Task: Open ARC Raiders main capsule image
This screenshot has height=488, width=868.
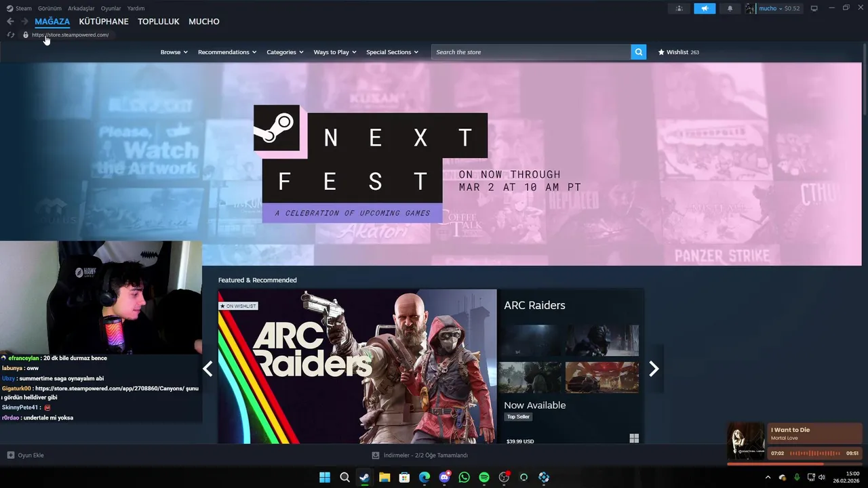Action: (357, 367)
